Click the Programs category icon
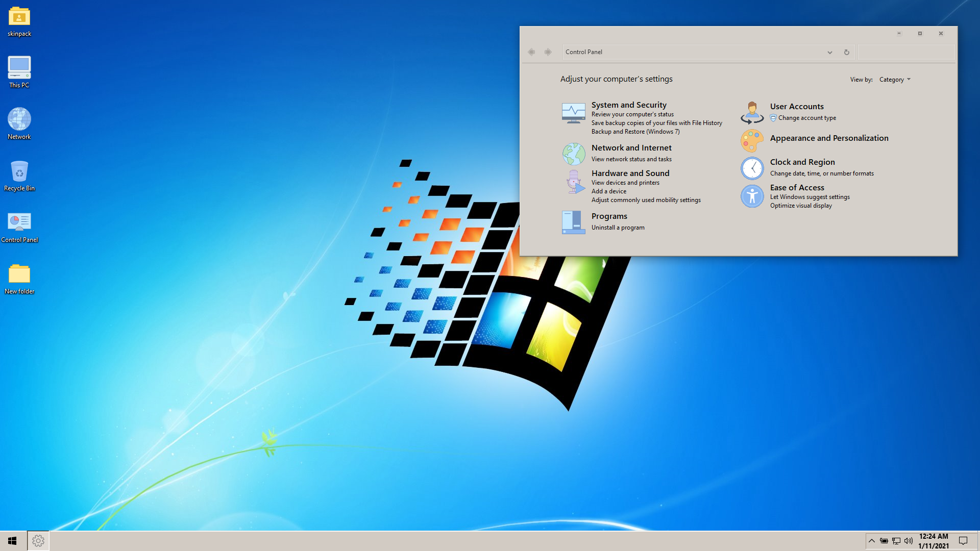 tap(573, 222)
